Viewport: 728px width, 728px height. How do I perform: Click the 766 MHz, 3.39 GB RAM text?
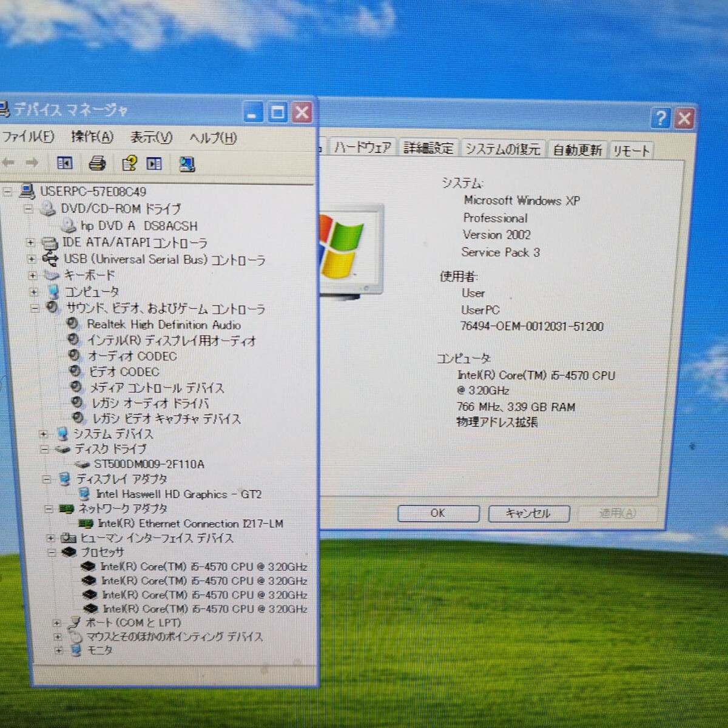(516, 406)
